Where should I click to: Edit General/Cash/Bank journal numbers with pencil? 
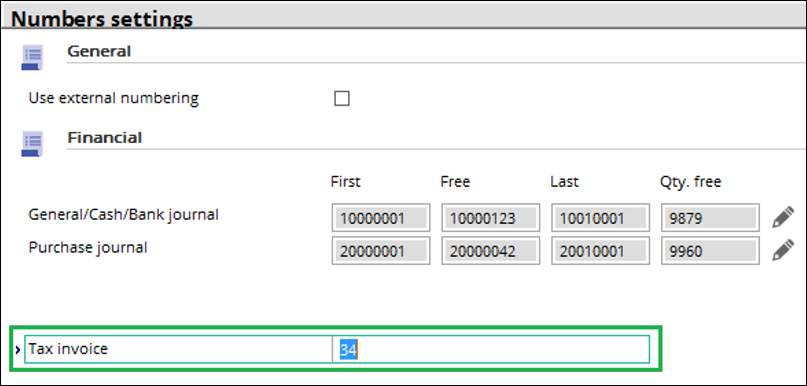pos(783,218)
